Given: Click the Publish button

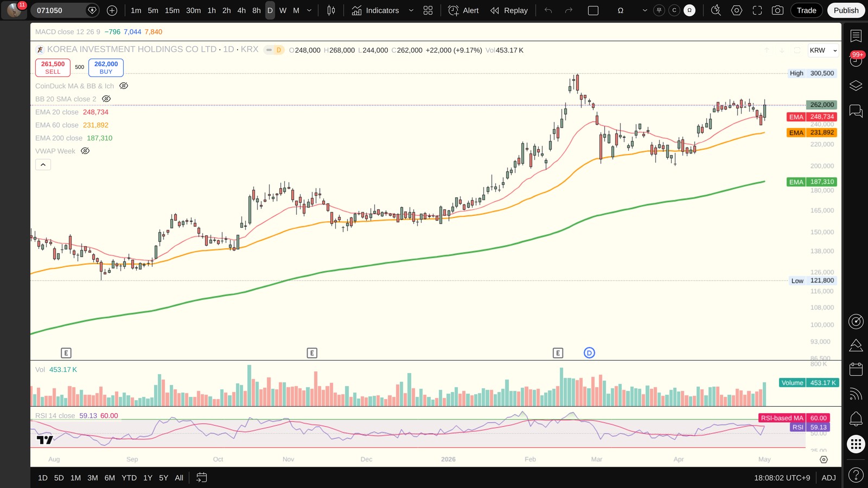Looking at the screenshot, I should click(x=846, y=10).
